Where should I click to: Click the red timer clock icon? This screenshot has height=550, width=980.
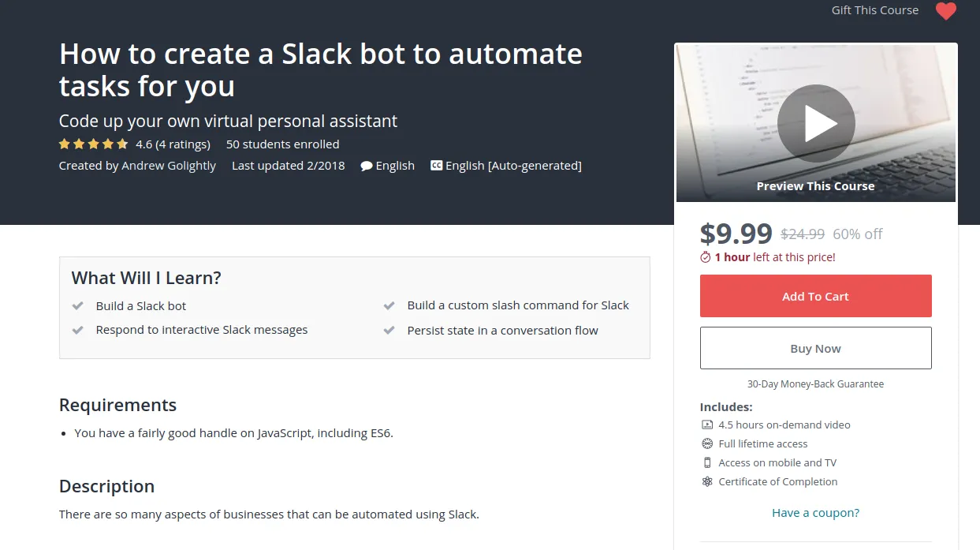click(706, 257)
